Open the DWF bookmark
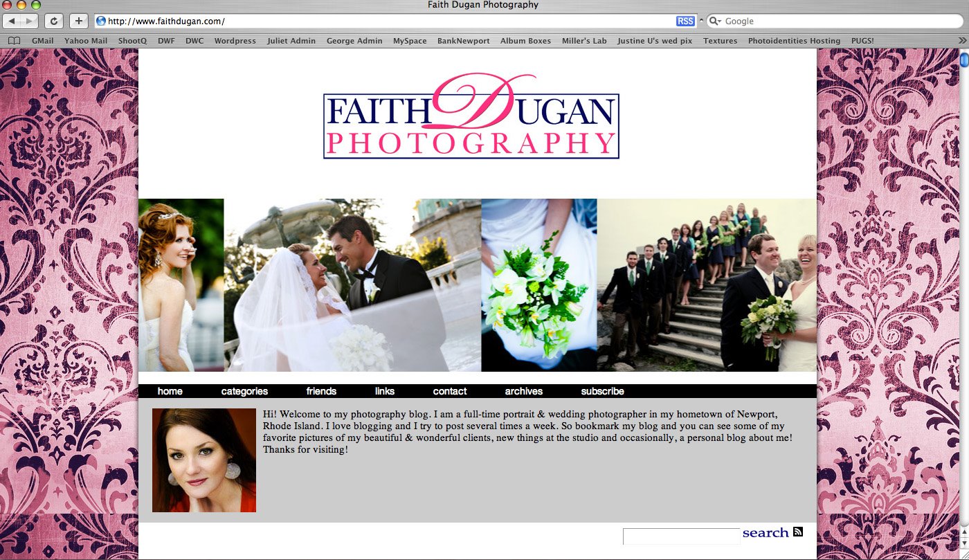 point(166,41)
